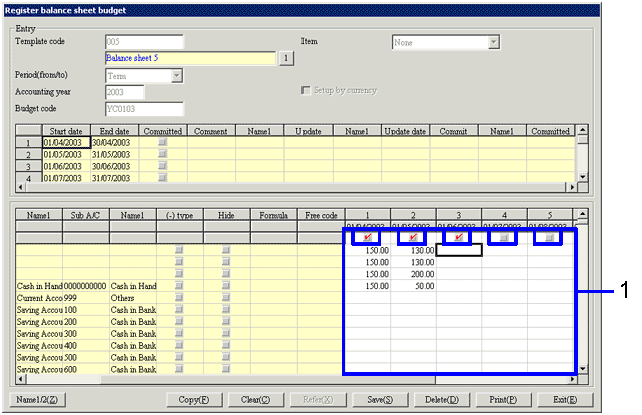Toggle Committed checkbox for the 01/04/2003 row
Viewport: 642px width, 415px height.
coord(163,144)
